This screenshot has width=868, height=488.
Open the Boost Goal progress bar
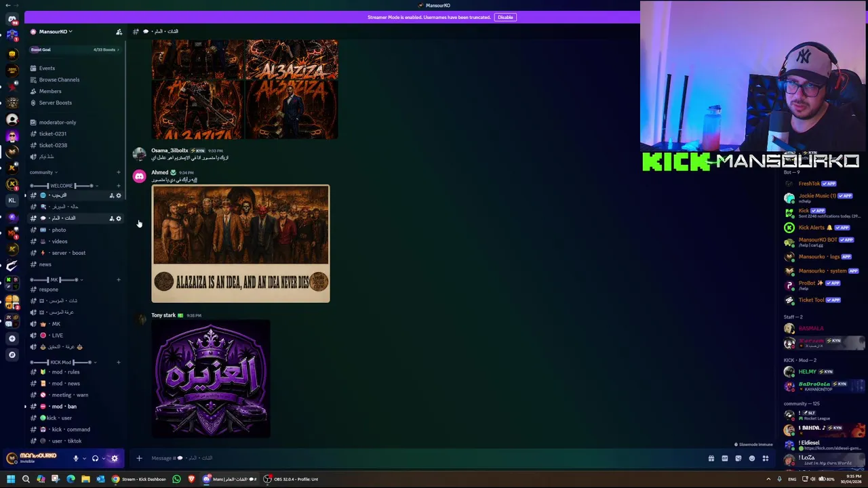point(75,49)
